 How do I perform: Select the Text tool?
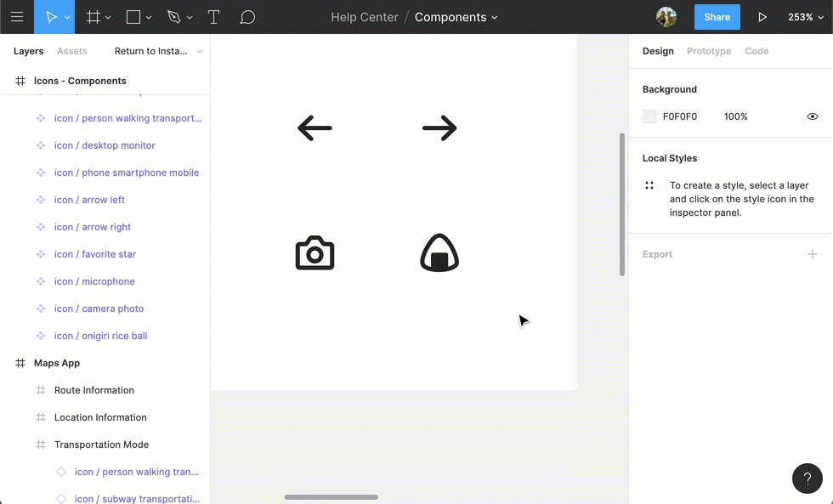[x=213, y=17]
